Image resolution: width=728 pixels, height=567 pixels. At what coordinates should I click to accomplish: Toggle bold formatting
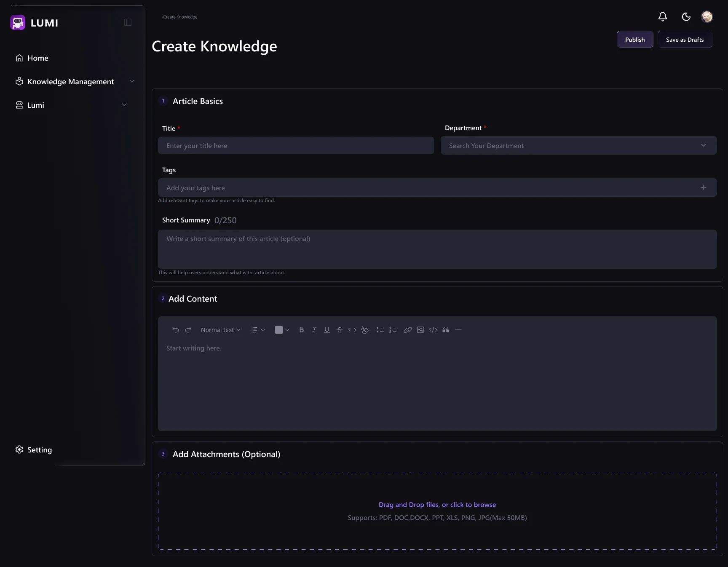[302, 330]
